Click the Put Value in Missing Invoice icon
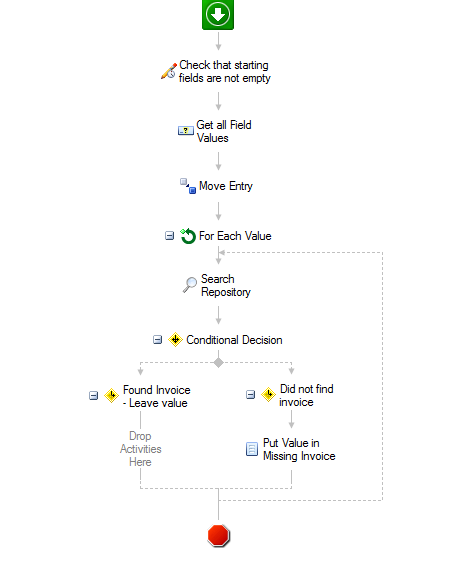The image size is (459, 569). [x=252, y=449]
